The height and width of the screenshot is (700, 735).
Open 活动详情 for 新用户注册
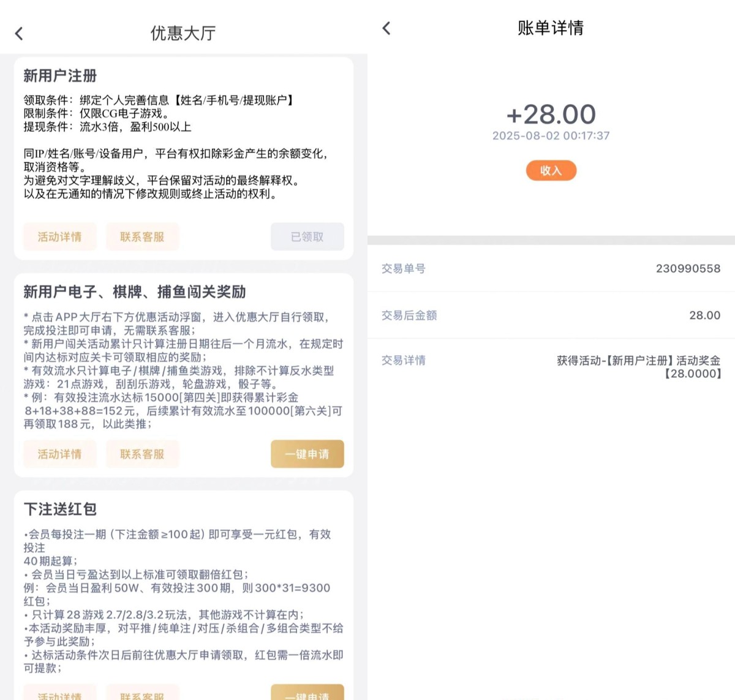click(x=59, y=236)
